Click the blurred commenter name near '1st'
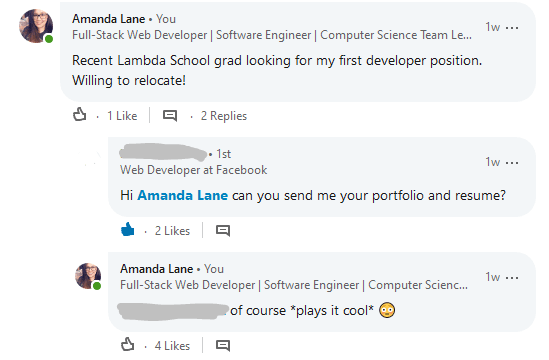This screenshot has height=360, width=549. click(163, 153)
